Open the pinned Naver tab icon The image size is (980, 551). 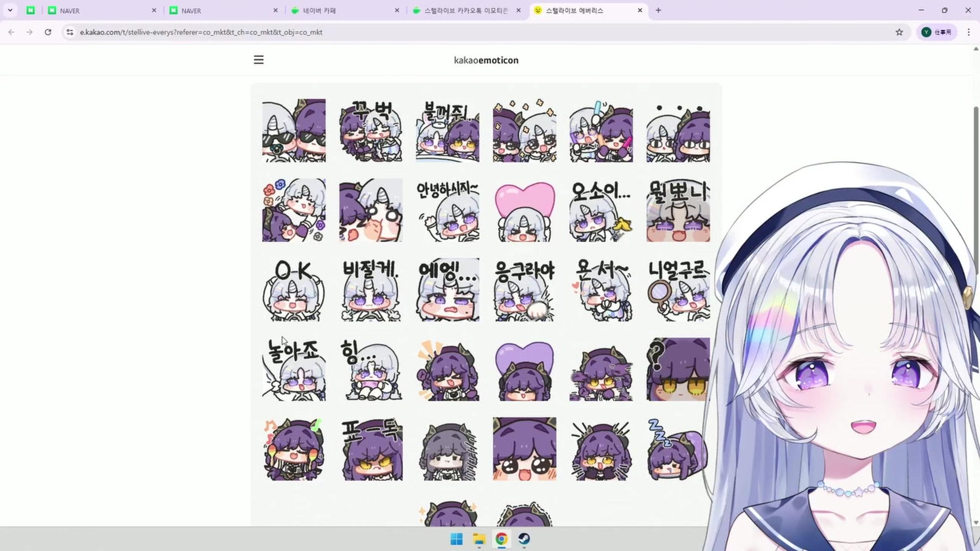pos(30,10)
